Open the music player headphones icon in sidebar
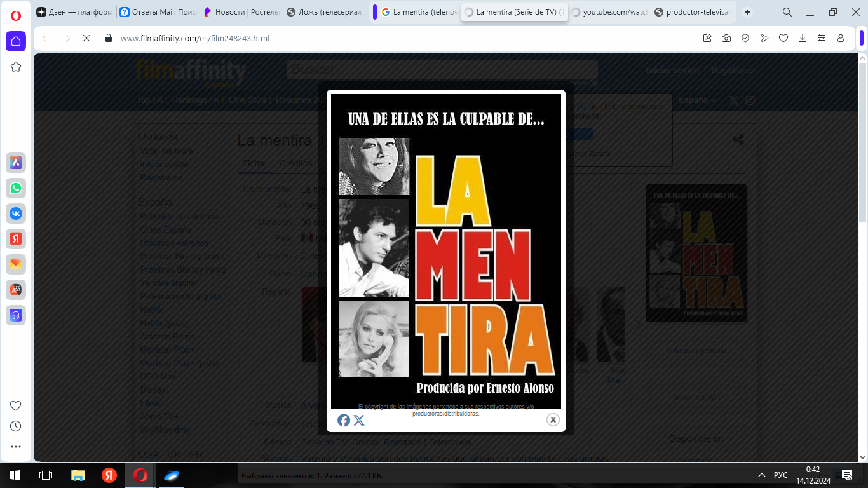This screenshot has width=868, height=488. (16, 315)
